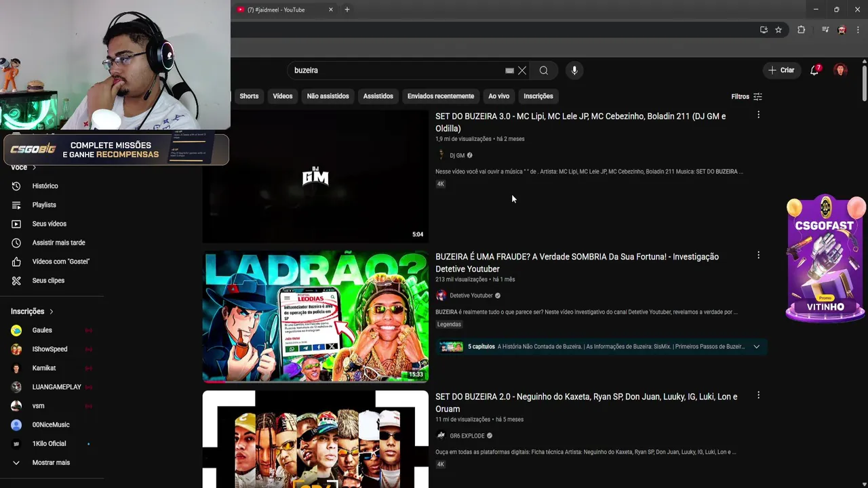Open the browser extensions puzzle icon
This screenshot has width=868, height=488.
[801, 30]
